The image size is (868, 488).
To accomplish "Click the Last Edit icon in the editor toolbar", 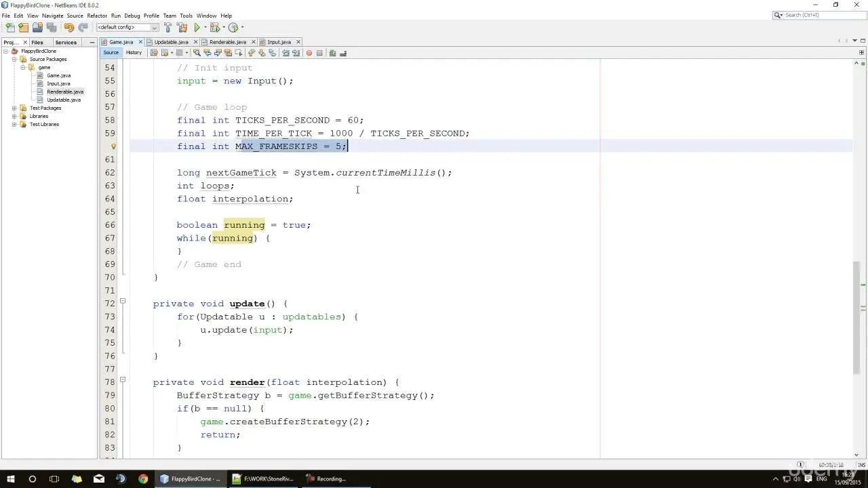I will point(154,53).
